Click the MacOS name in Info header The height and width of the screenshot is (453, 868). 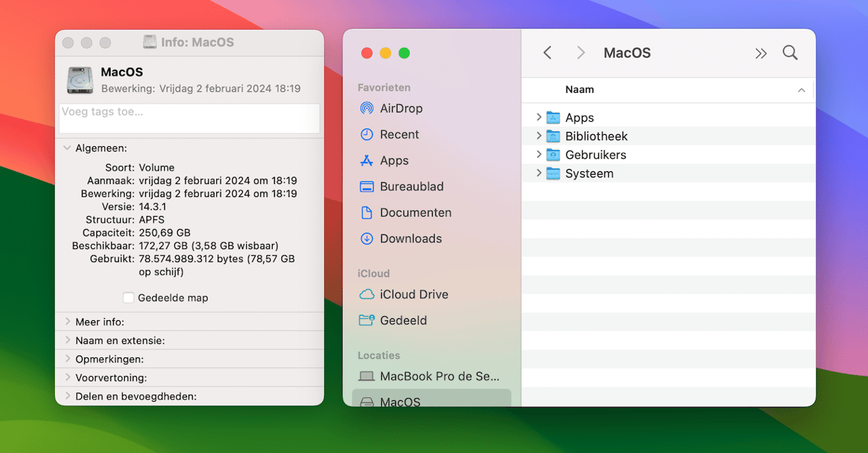122,72
